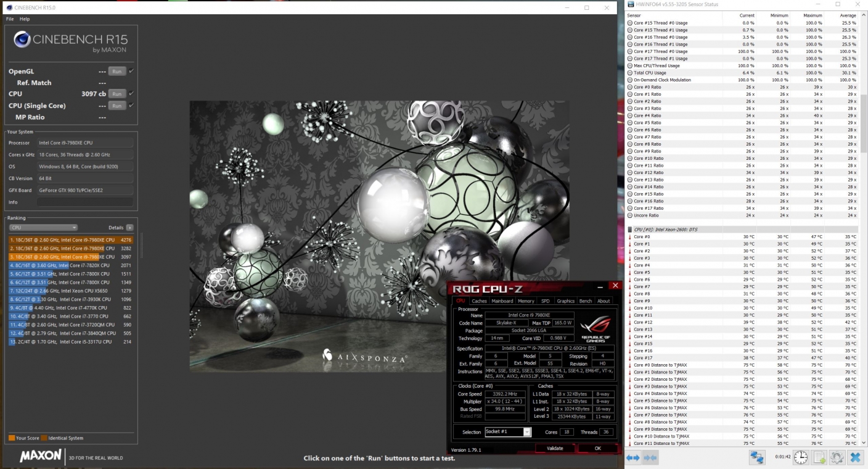Image resolution: width=868 pixels, height=469 pixels.
Task: Run the CPU benchmark
Action: 117,94
